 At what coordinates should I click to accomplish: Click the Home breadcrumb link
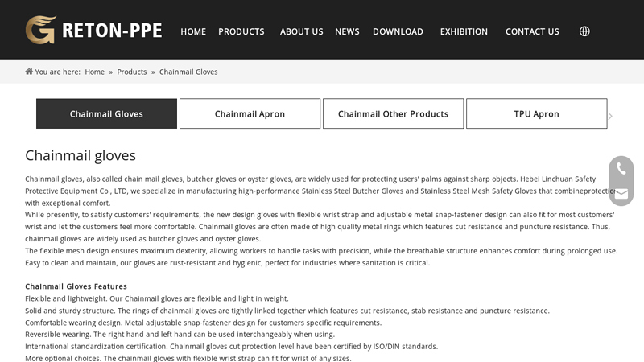94,72
